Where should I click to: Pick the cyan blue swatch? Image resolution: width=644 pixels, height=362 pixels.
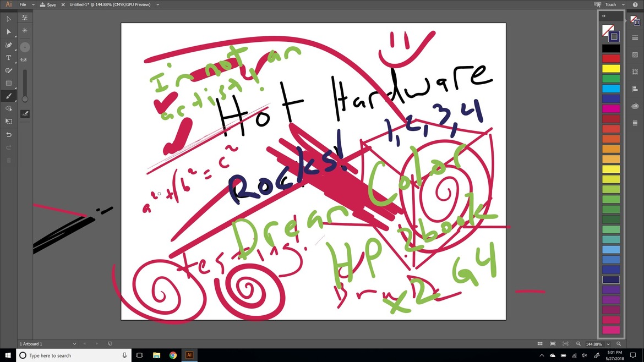611,89
